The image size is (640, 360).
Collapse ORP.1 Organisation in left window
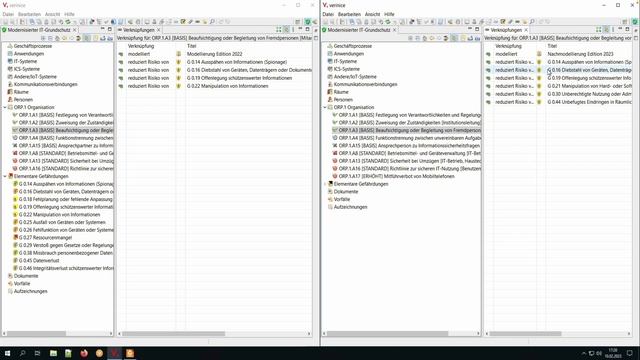point(5,107)
